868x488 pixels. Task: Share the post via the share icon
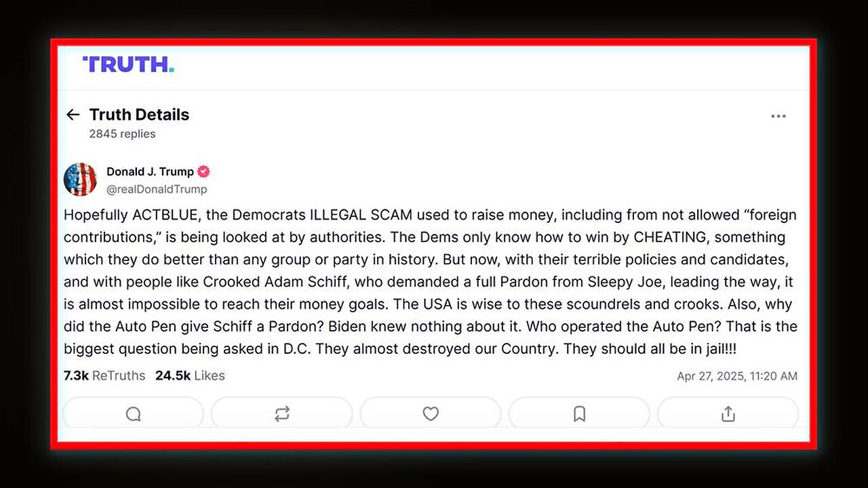pos(728,413)
